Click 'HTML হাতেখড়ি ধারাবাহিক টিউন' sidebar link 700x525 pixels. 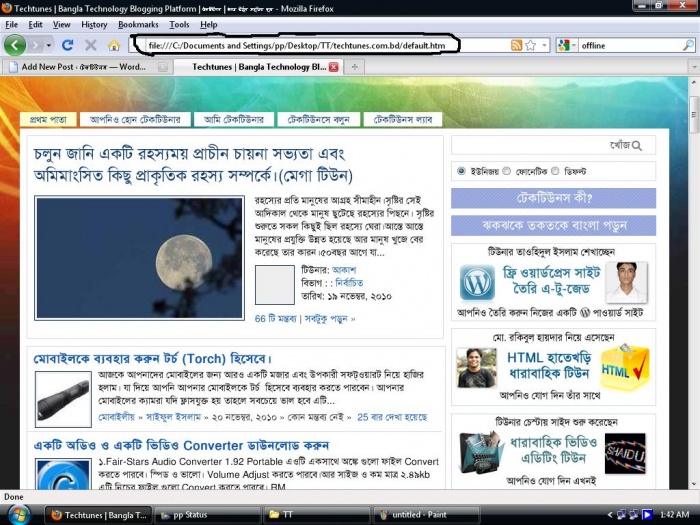pos(549,365)
